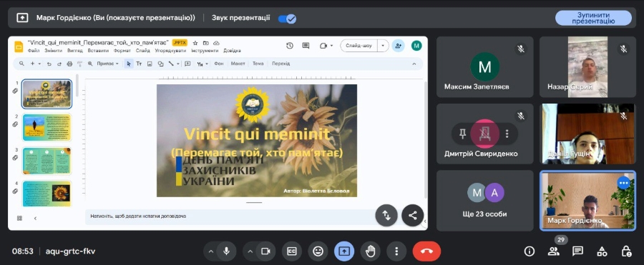Stop presenting with Зупинити презентацію button
Screen dimensions: 644x265
tap(593, 18)
